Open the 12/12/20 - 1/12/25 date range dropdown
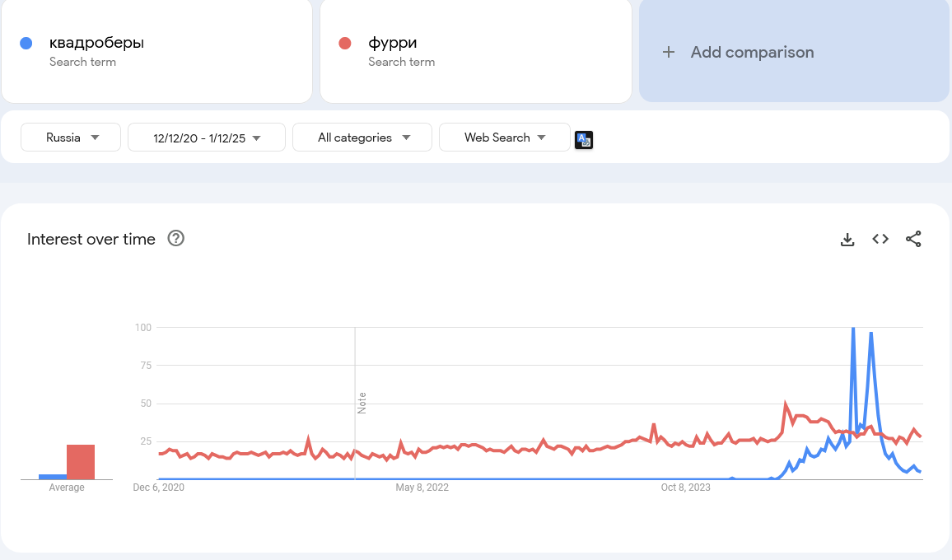The width and height of the screenshot is (952, 560). point(207,138)
